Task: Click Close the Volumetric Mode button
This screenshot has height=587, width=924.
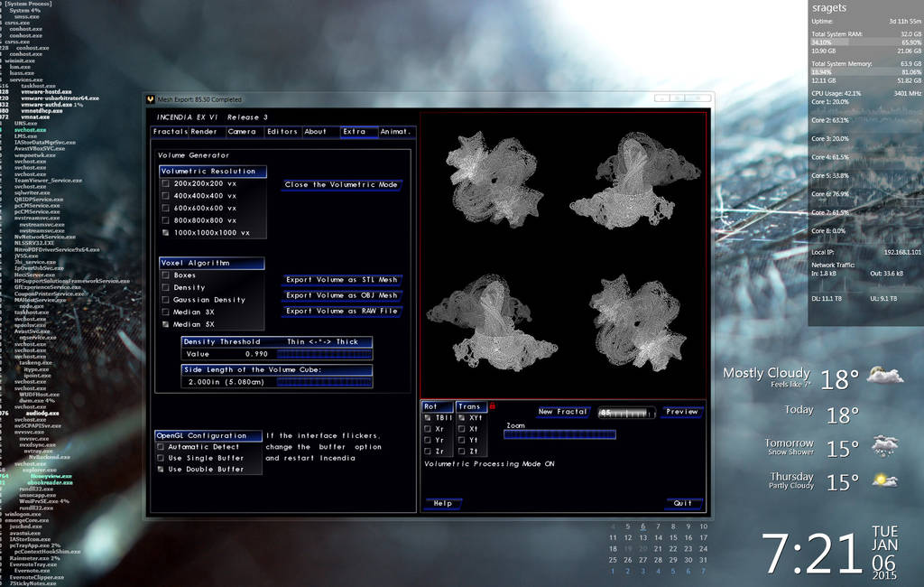Action: coord(342,185)
